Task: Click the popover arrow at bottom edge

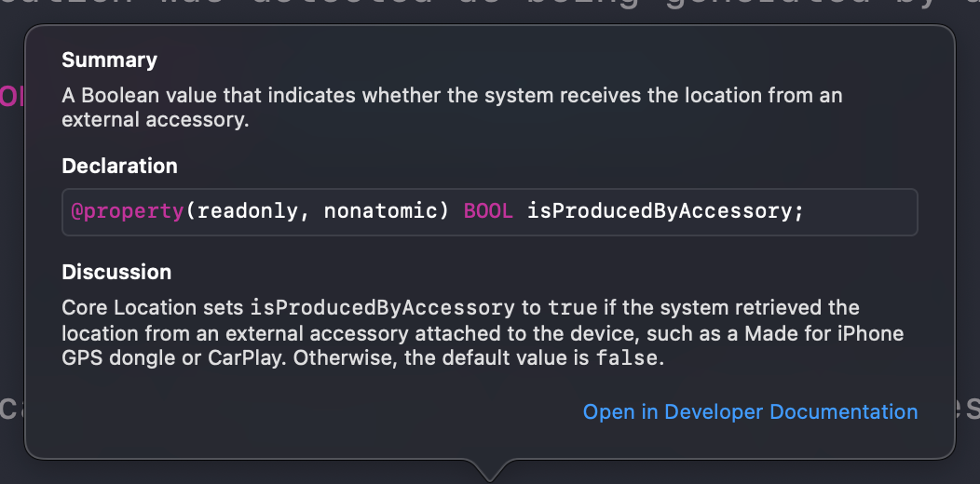Action: pos(490,470)
